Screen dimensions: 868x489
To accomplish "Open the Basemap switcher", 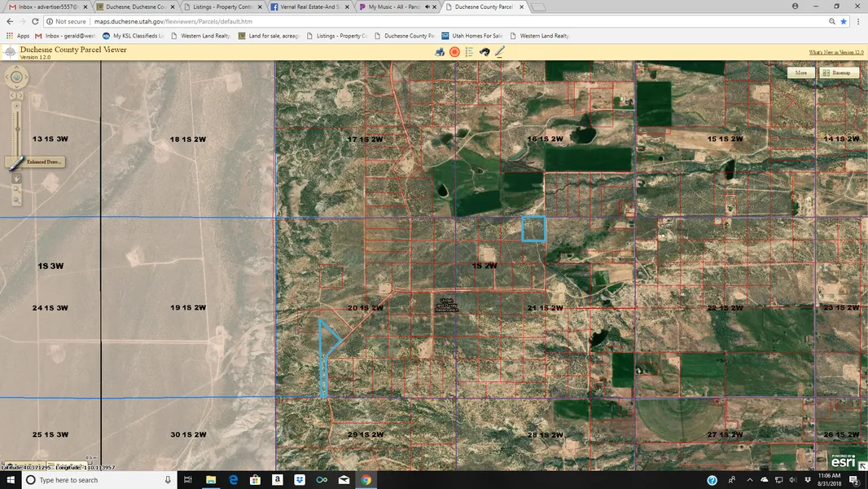I will [x=838, y=73].
